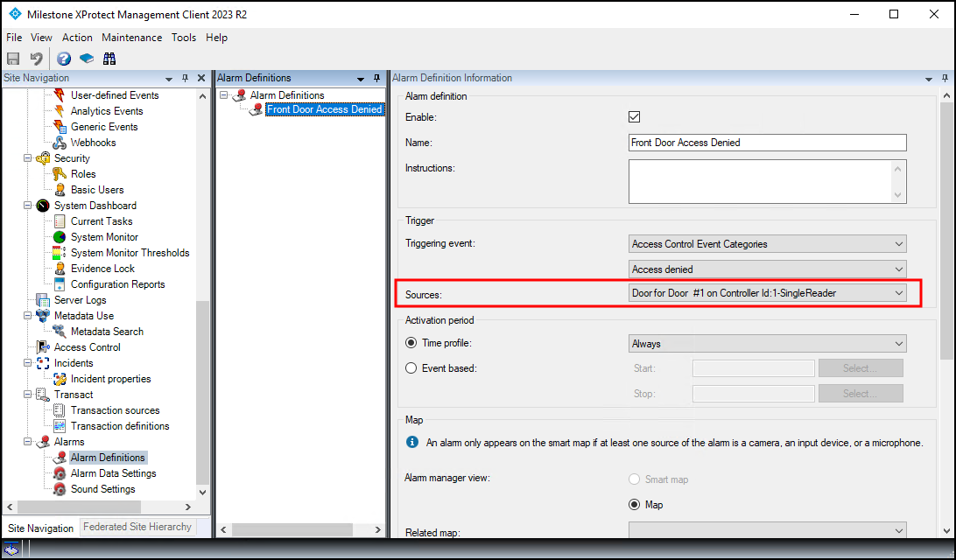Click the Instructions text area
The height and width of the screenshot is (560, 956).
[768, 182]
